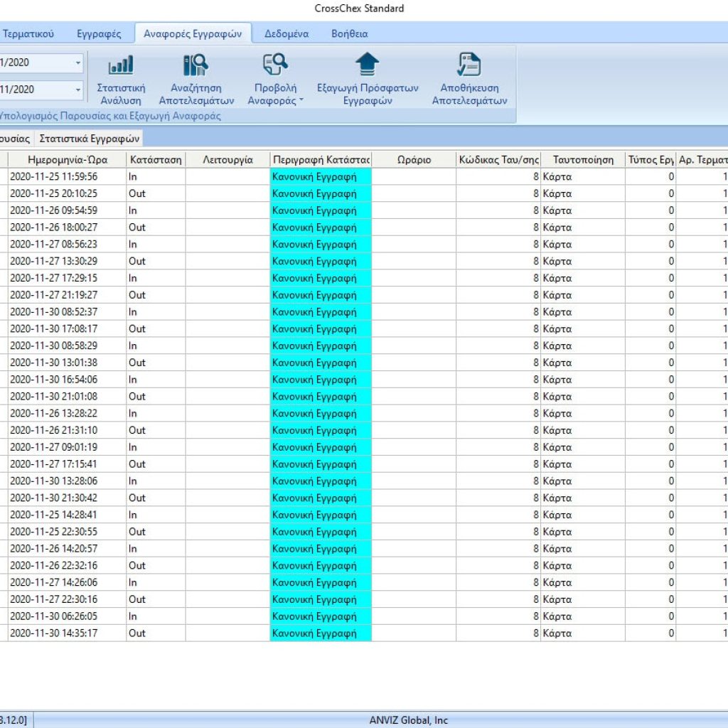This screenshot has width=728, height=728.
Task: Expand the Προβολή Αναφοράς dropdown arrow
Action: 301,100
